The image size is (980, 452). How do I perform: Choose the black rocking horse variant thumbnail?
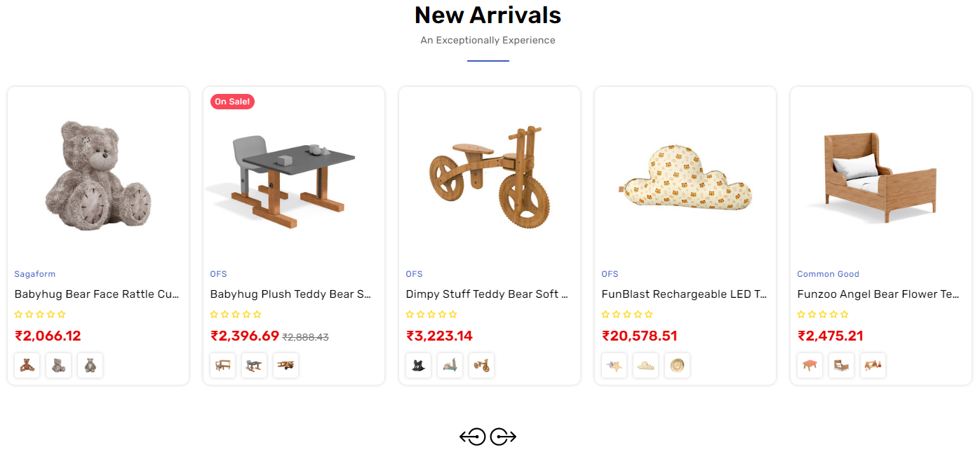419,365
